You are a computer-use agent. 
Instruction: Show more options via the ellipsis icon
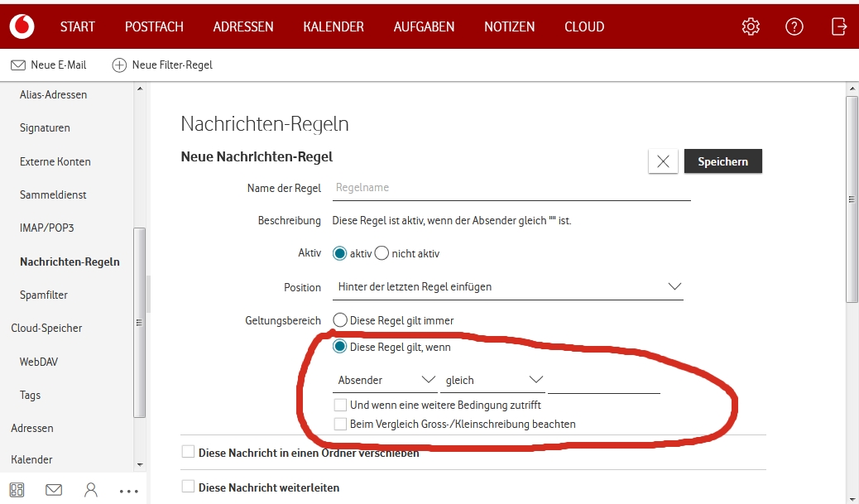[x=128, y=490]
